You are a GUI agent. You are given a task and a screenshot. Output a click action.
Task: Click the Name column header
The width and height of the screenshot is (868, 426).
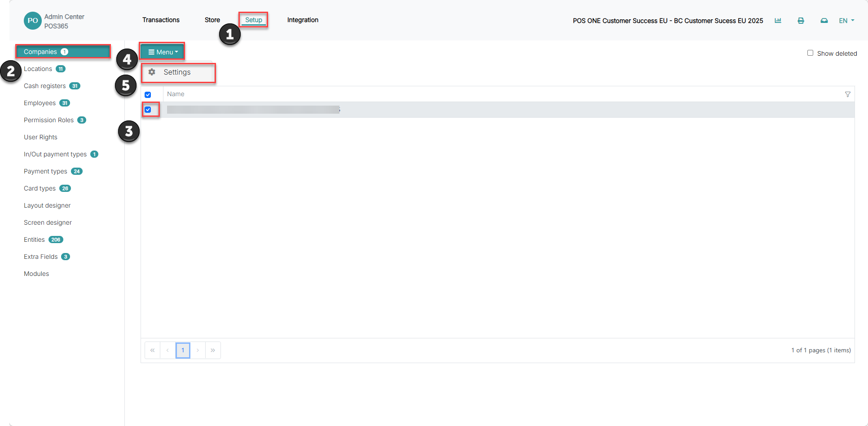[x=176, y=94]
